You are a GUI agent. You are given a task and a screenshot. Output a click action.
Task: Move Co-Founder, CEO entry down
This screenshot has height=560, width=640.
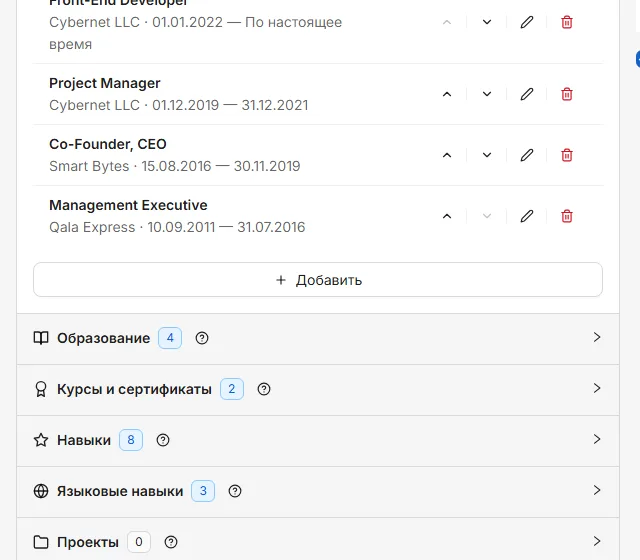click(487, 155)
